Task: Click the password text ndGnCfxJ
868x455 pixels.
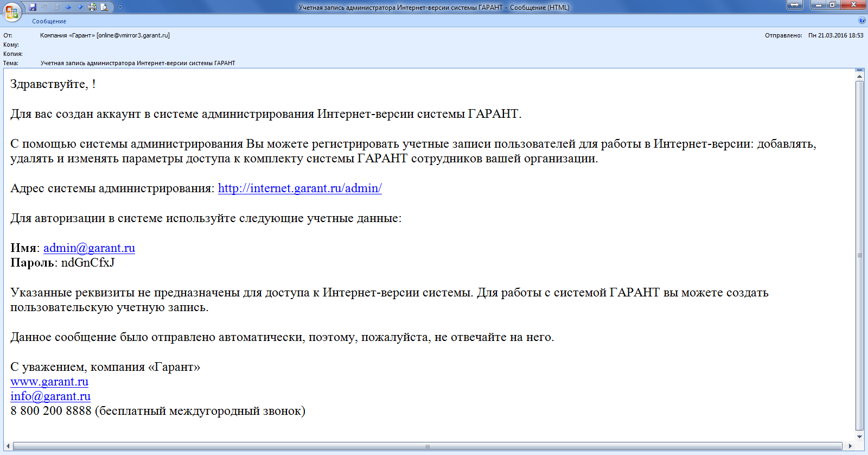Action: tap(88, 263)
